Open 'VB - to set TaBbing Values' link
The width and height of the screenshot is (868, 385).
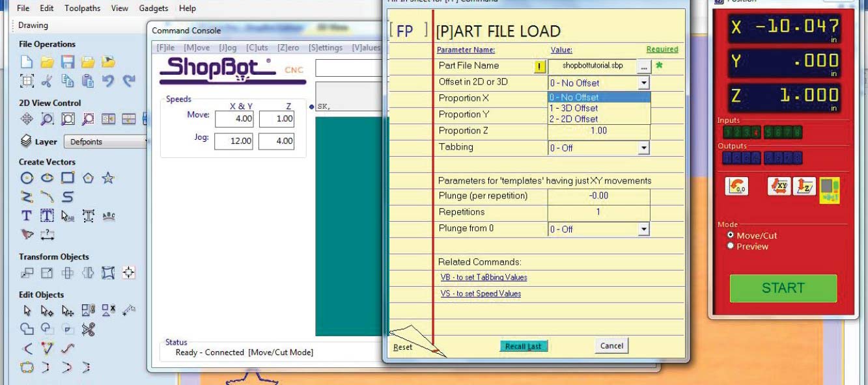point(484,277)
